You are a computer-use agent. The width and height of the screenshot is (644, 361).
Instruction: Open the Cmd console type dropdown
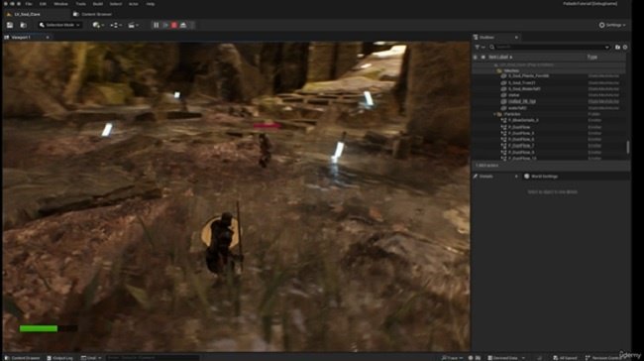[x=91, y=358]
